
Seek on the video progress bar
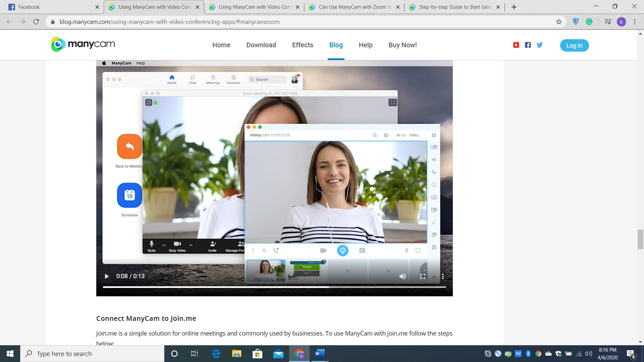click(274, 287)
